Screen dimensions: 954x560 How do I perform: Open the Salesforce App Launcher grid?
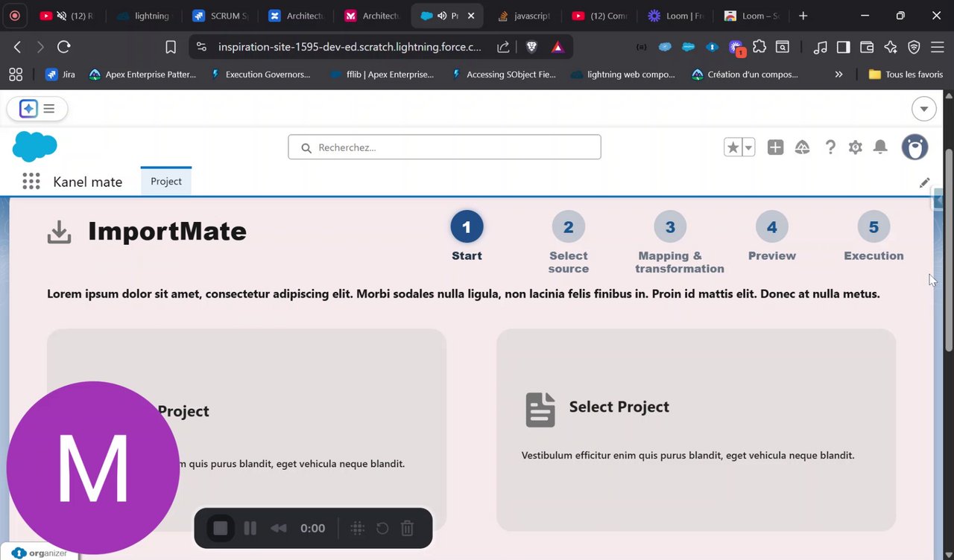tap(31, 181)
